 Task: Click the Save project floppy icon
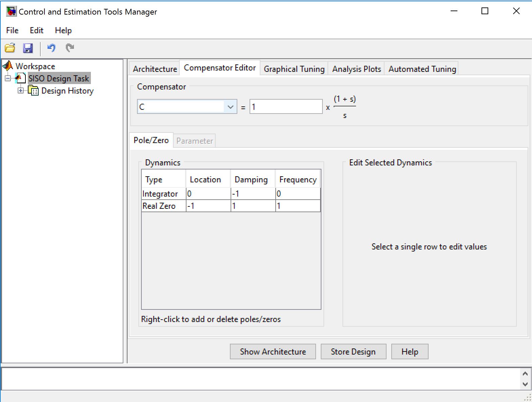[x=28, y=48]
